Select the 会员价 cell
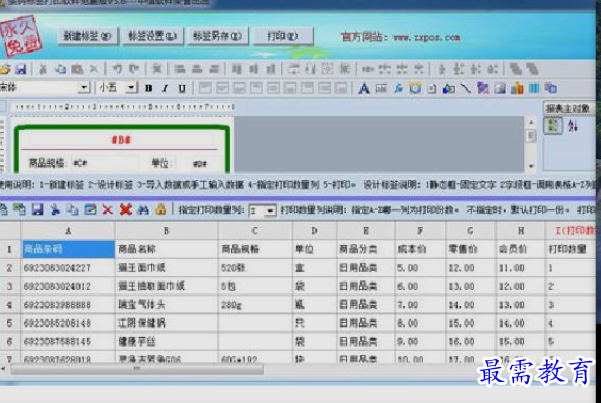The height and width of the screenshot is (403, 601). (x=521, y=249)
